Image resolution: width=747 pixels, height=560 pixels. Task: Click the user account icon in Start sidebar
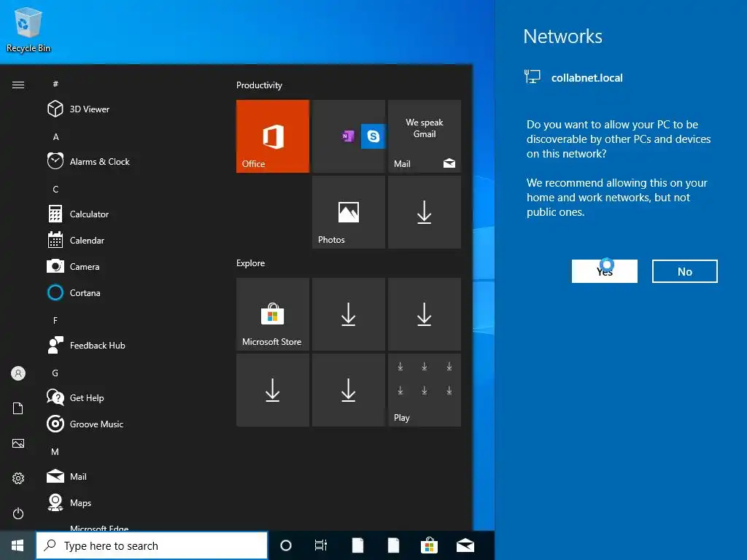click(18, 373)
